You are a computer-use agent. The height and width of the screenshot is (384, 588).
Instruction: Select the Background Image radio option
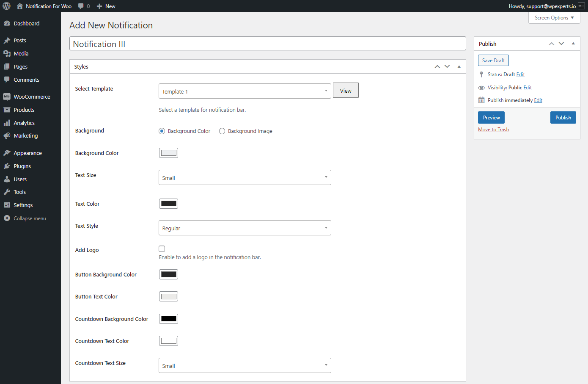click(222, 131)
